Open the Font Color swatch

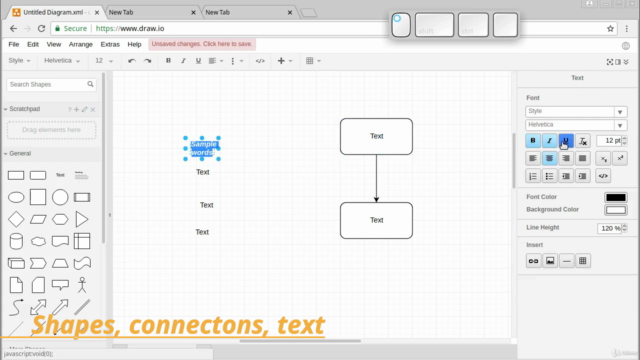pyautogui.click(x=616, y=197)
